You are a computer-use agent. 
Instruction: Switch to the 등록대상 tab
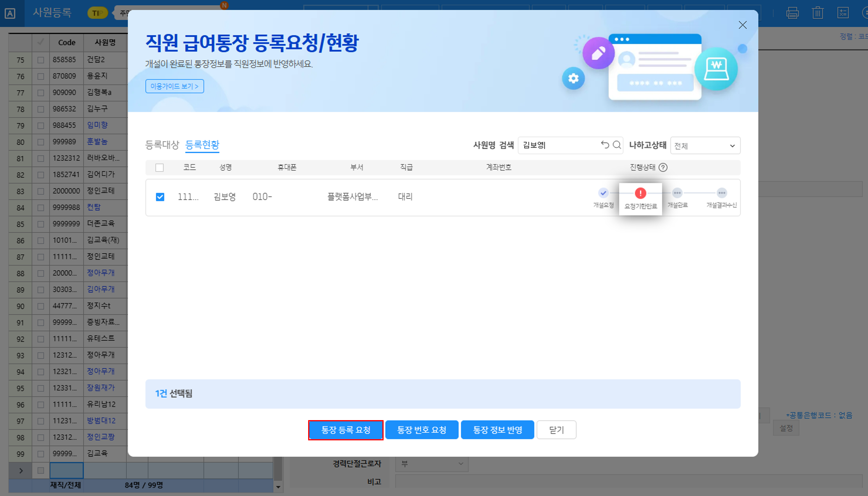pyautogui.click(x=162, y=145)
